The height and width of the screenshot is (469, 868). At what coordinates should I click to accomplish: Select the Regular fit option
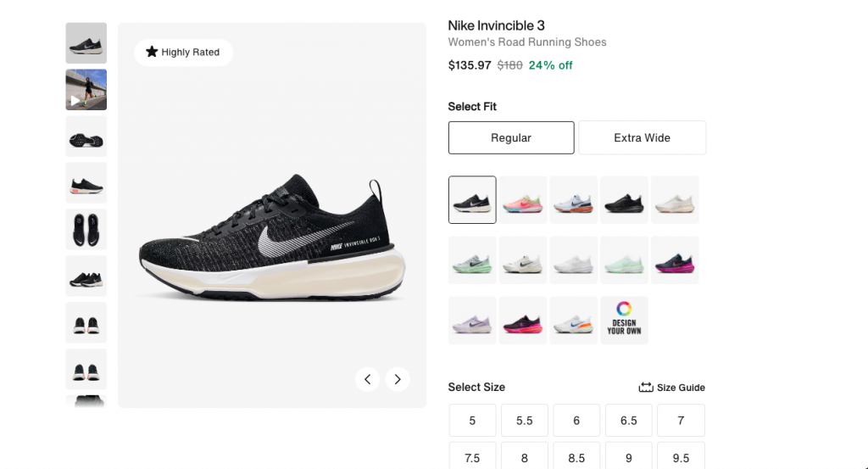coord(511,138)
